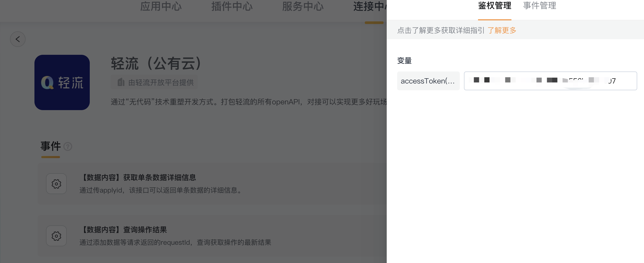
Task: Switch to 应用中心 tab
Action: [x=161, y=7]
